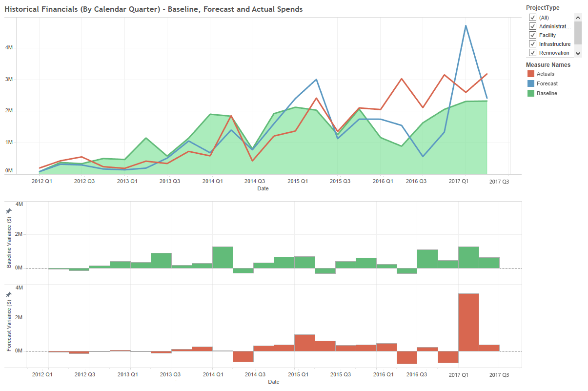Viewport: 588px width, 391px height.
Task: Uncheck the Infrastructure project type
Action: (x=533, y=44)
